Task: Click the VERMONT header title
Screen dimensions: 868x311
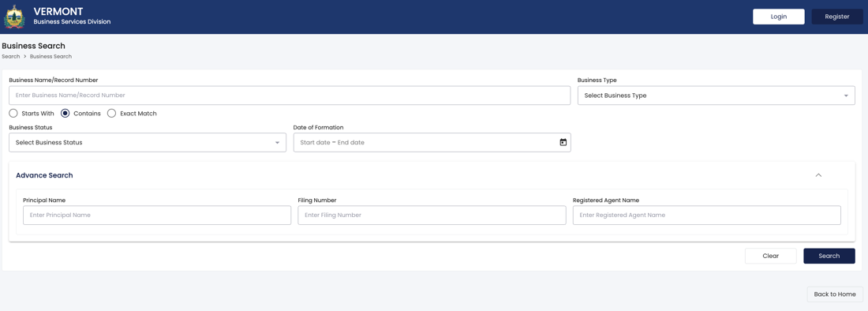Action: pyautogui.click(x=58, y=12)
